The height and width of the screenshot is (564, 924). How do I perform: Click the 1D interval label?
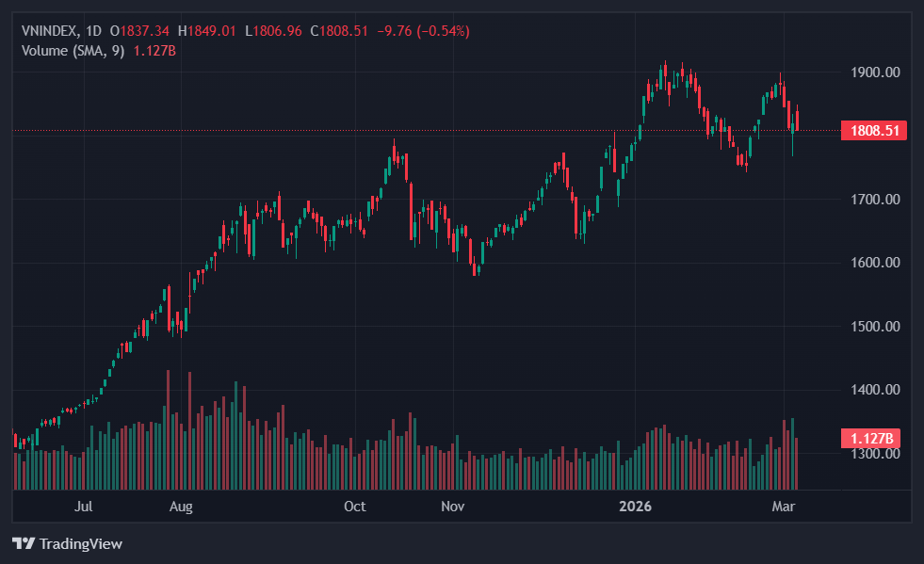click(x=93, y=31)
